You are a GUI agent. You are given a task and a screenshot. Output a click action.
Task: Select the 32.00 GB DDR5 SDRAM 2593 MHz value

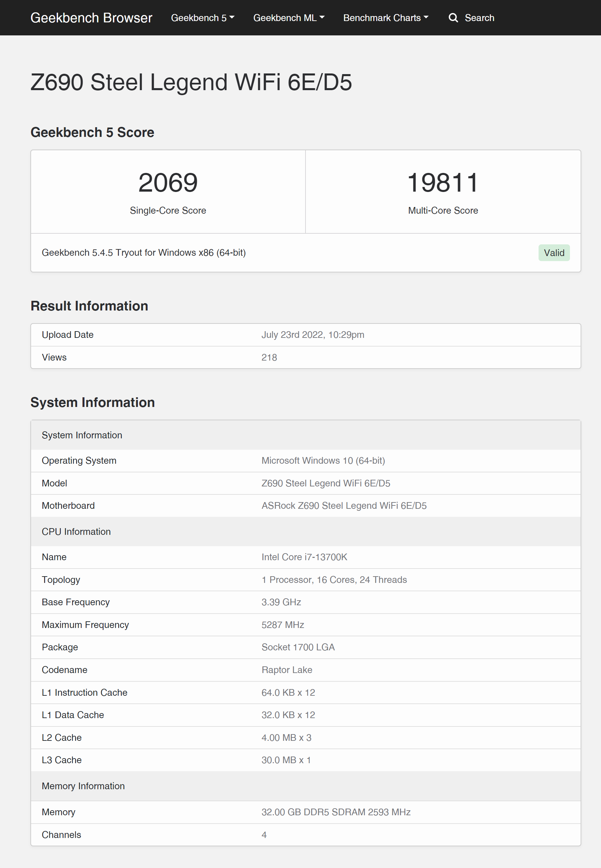(336, 812)
